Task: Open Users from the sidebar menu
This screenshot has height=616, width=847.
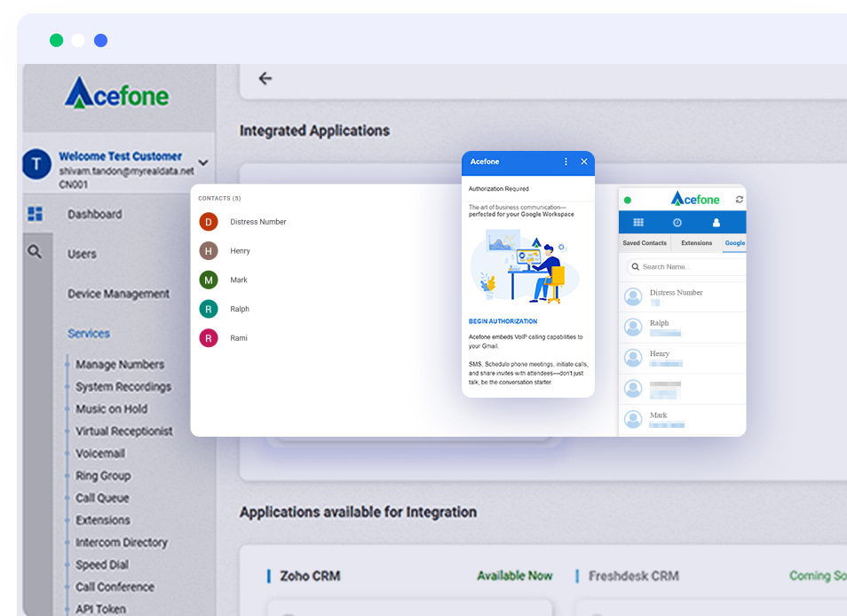Action: click(82, 254)
